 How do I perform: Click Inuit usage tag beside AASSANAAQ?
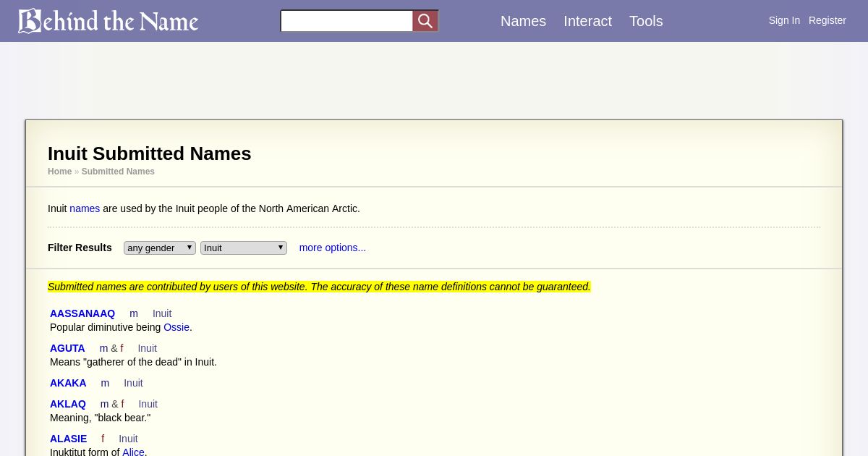click(x=162, y=313)
